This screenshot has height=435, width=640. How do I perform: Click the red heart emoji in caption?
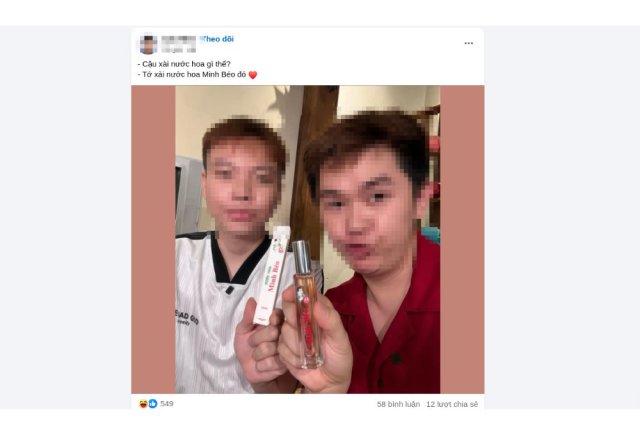(x=253, y=75)
